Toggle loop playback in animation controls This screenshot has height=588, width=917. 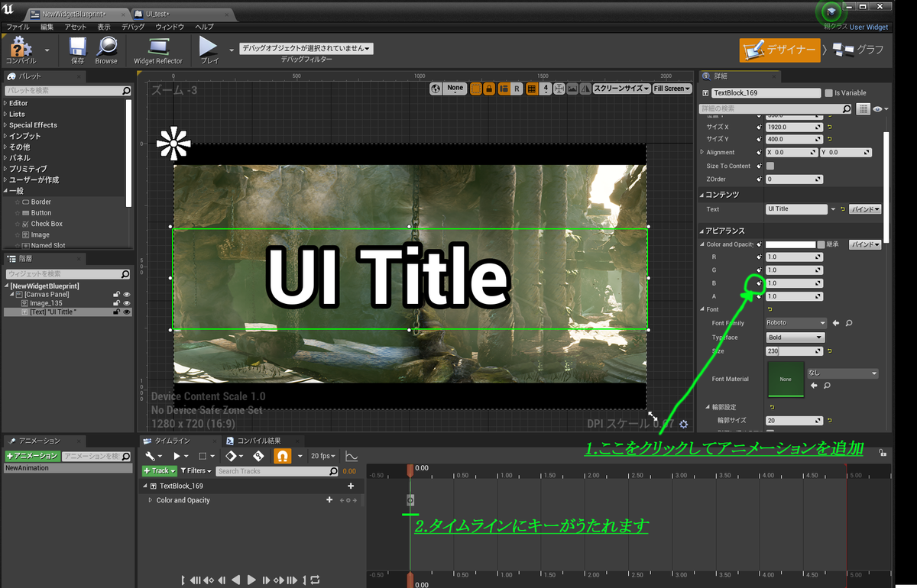(315, 580)
